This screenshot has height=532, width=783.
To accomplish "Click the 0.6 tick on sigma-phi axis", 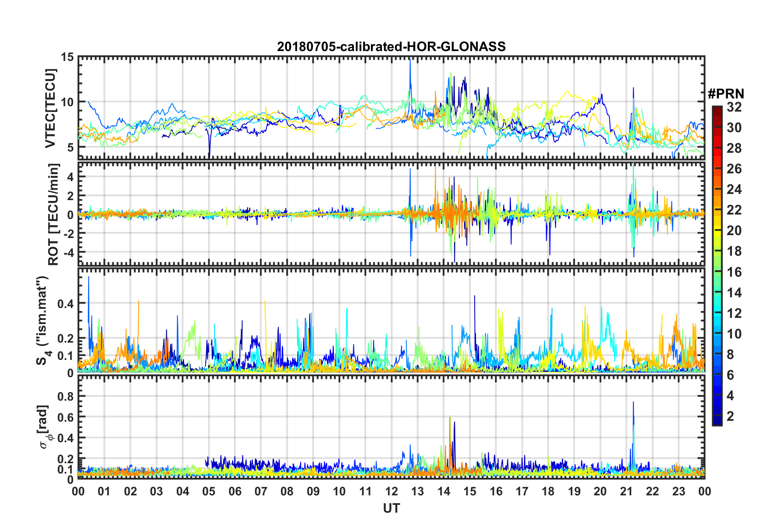I will [65, 417].
